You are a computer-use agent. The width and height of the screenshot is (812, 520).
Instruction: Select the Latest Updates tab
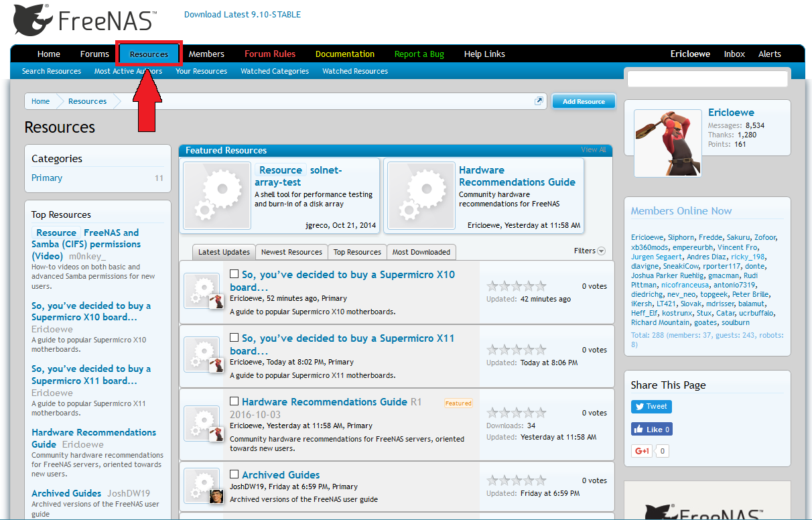coord(224,252)
